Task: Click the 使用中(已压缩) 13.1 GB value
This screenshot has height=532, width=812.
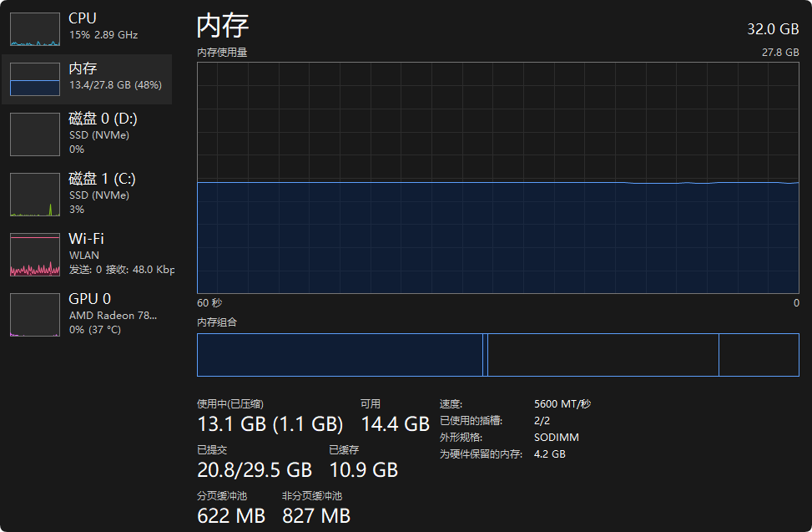Action: pos(270,424)
